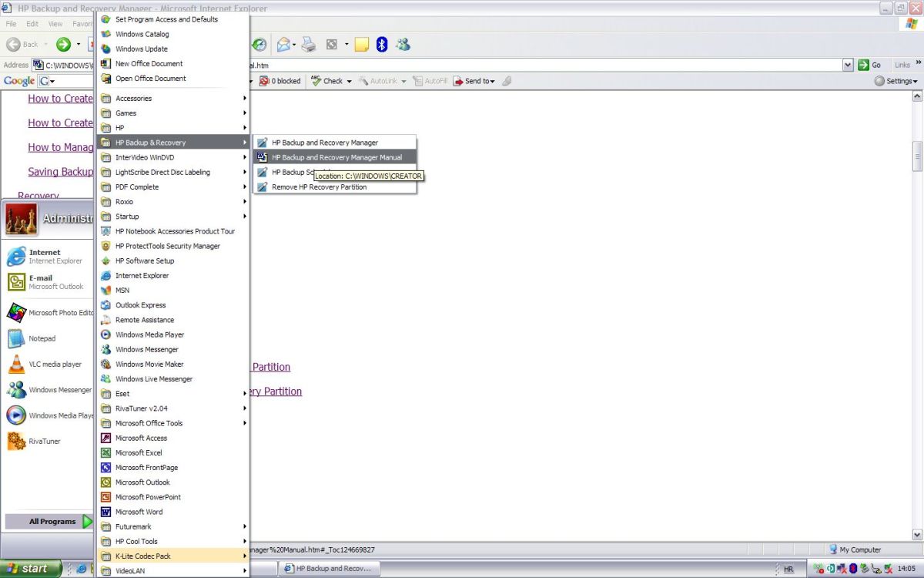The width and height of the screenshot is (924, 578).
Task: Open Microsoft Word from All Programs
Action: (139, 512)
